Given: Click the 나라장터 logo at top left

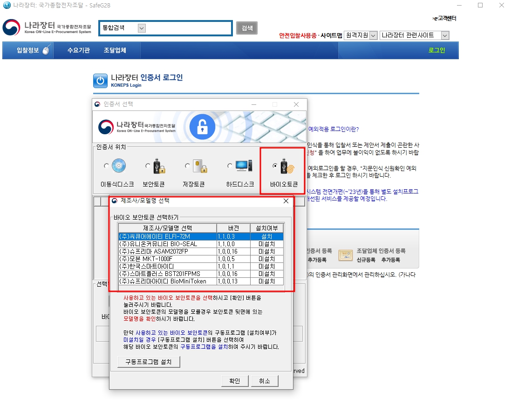Looking at the screenshot, I should pyautogui.click(x=47, y=28).
